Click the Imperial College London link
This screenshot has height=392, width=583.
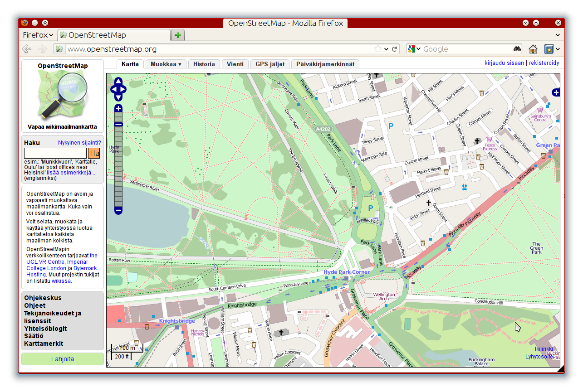coord(57,265)
